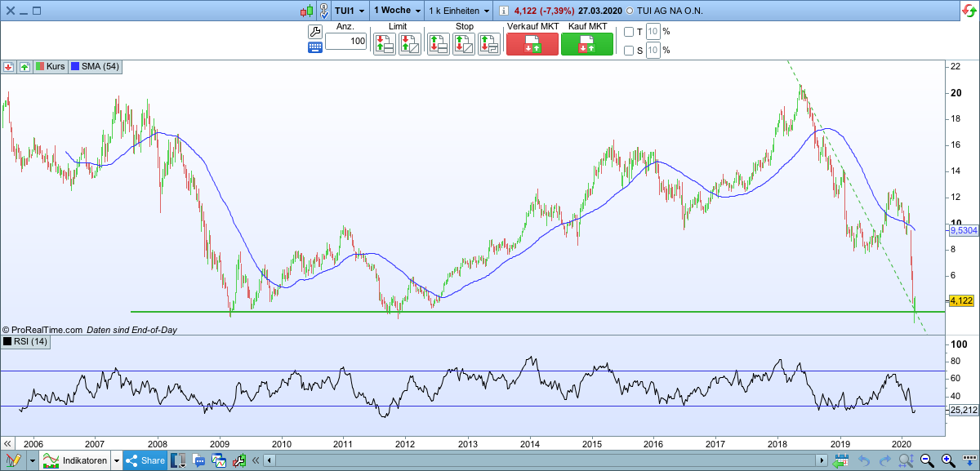
Task: Click the red down arrow panel icon
Action: [8, 66]
